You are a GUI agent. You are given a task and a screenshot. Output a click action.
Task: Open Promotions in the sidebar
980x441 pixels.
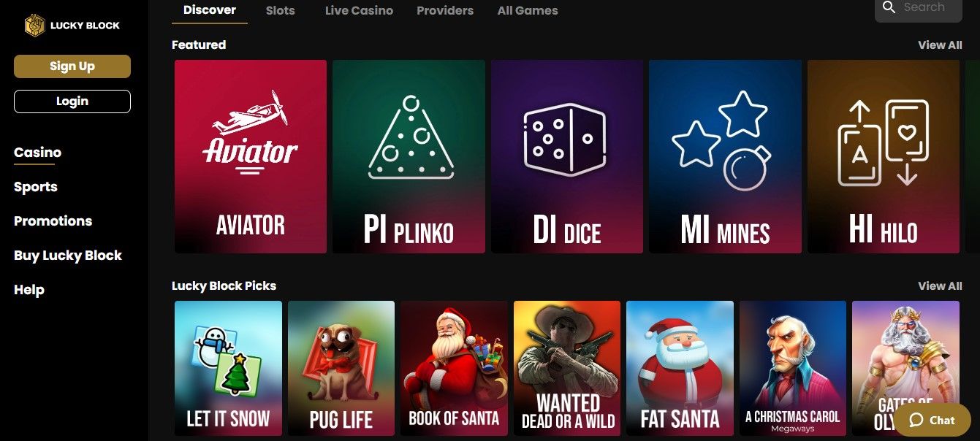click(x=53, y=221)
